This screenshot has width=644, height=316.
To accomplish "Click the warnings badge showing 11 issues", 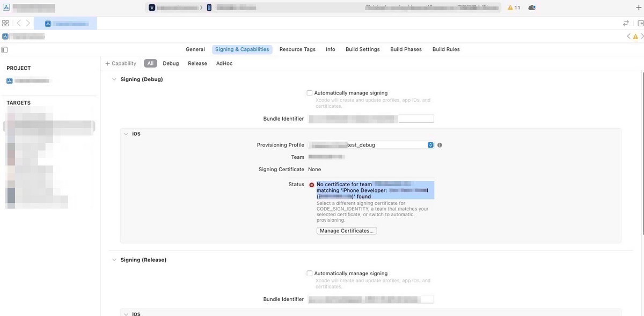I will (x=513, y=7).
